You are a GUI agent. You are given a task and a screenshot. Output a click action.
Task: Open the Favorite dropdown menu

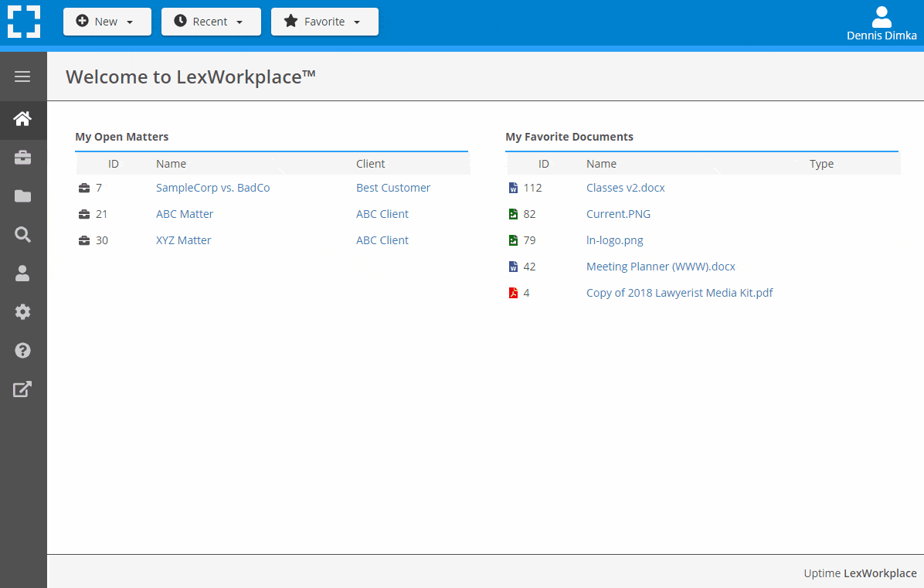(324, 22)
